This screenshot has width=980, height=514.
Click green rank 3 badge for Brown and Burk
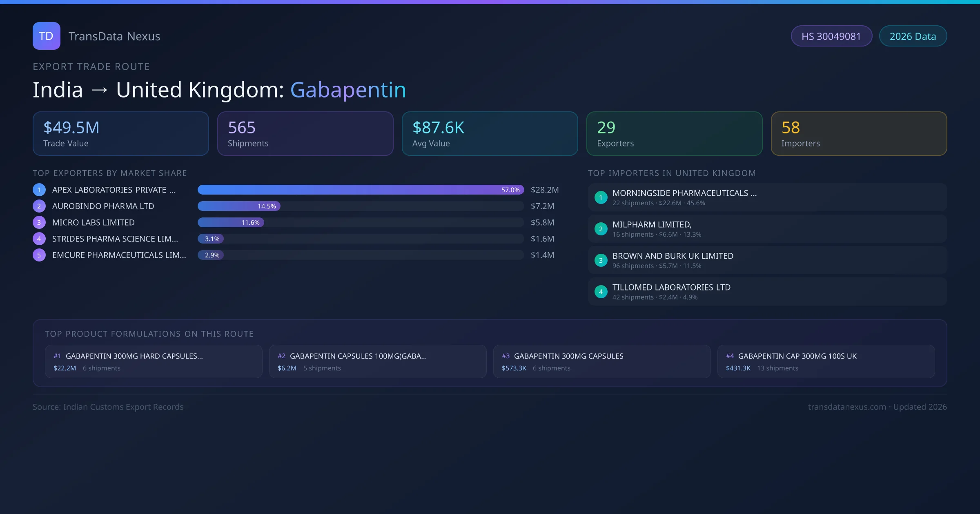click(601, 260)
